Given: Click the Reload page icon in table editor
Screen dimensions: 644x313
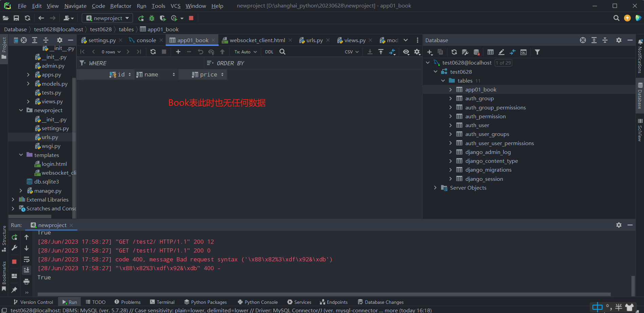Looking at the screenshot, I should [x=153, y=52].
